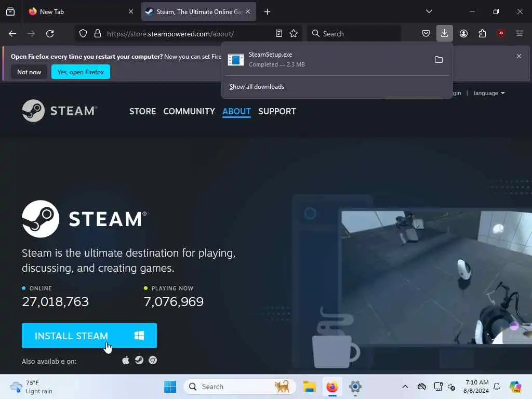This screenshot has height=399, width=532.
Task: Click Show all downloads
Action: tap(257, 87)
